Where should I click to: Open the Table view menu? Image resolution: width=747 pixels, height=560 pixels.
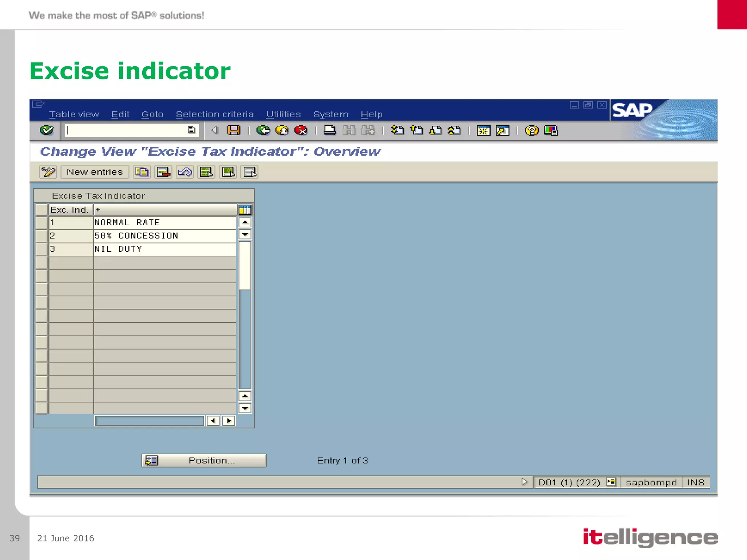pyautogui.click(x=74, y=114)
